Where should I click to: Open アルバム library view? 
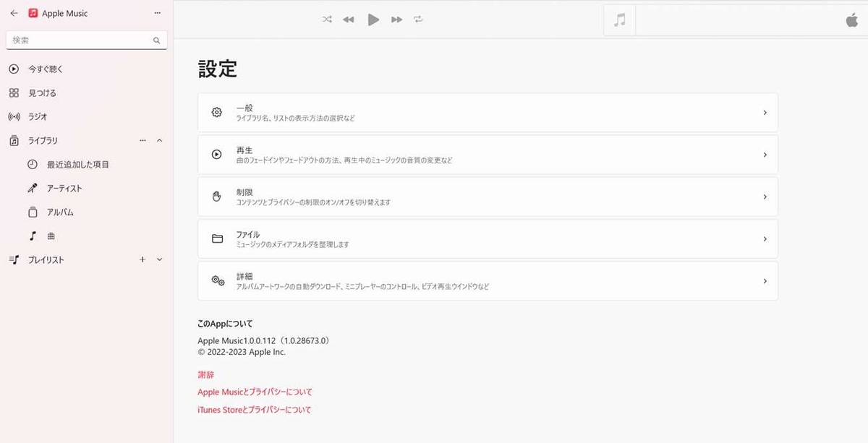coord(87,212)
